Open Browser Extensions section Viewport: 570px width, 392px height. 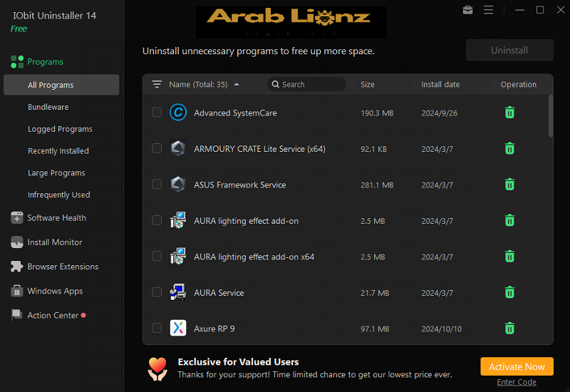point(63,267)
